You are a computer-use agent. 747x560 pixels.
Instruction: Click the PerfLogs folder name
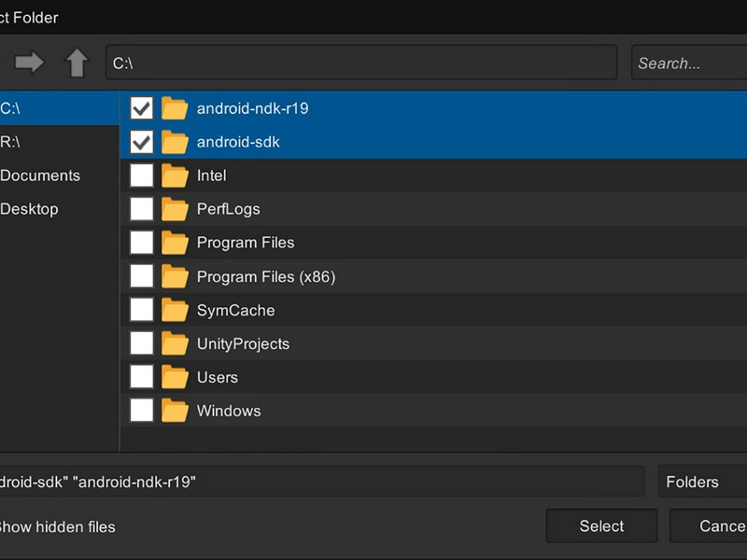coord(229,209)
